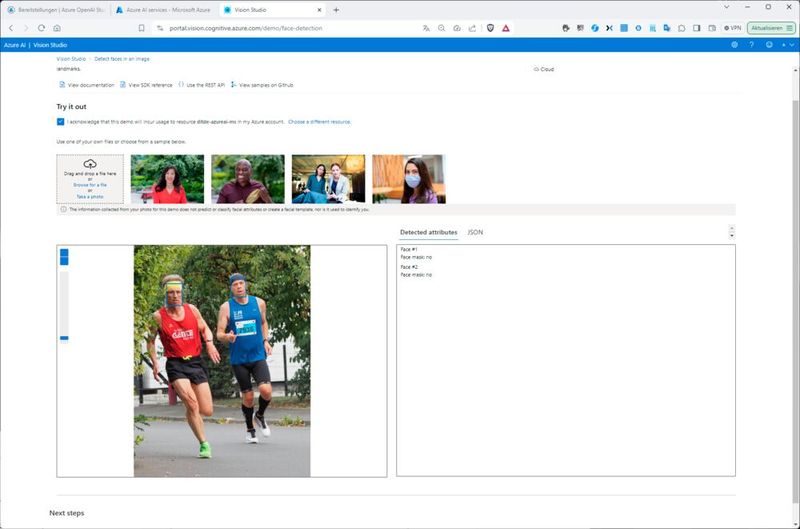This screenshot has height=529, width=800.
Task: Open a new browser tab with plus
Action: coord(336,10)
